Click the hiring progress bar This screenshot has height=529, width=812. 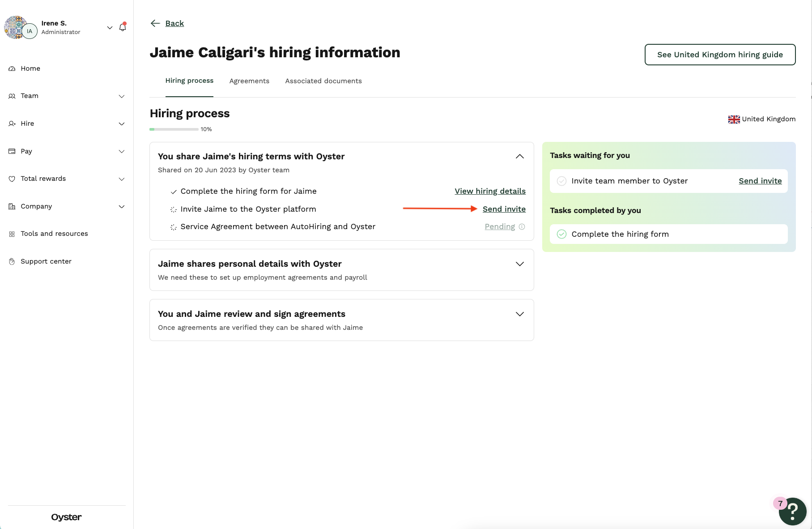[174, 129]
